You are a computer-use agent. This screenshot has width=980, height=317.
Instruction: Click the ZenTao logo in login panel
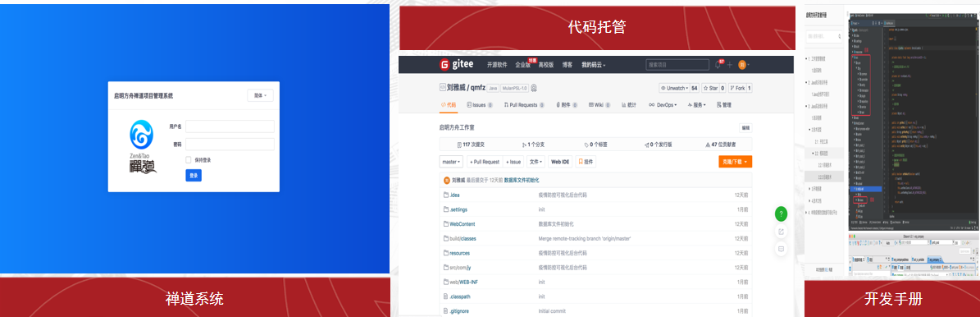[142, 147]
